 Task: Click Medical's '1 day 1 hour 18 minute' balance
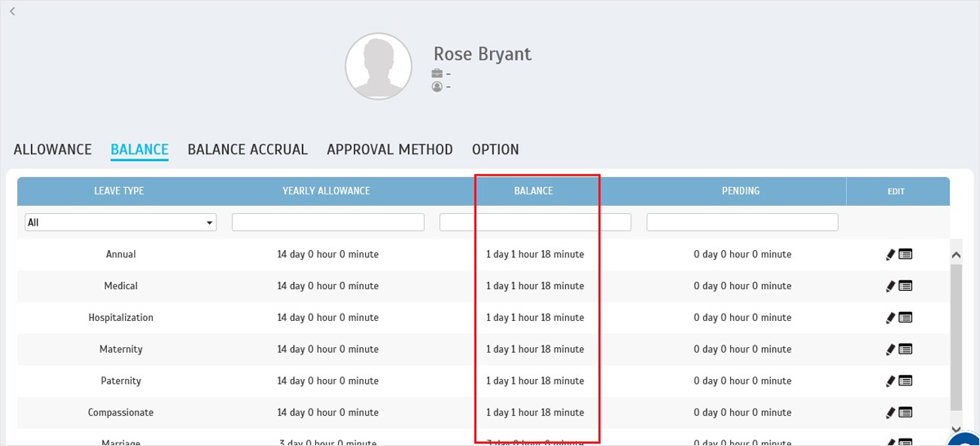pyautogui.click(x=535, y=287)
